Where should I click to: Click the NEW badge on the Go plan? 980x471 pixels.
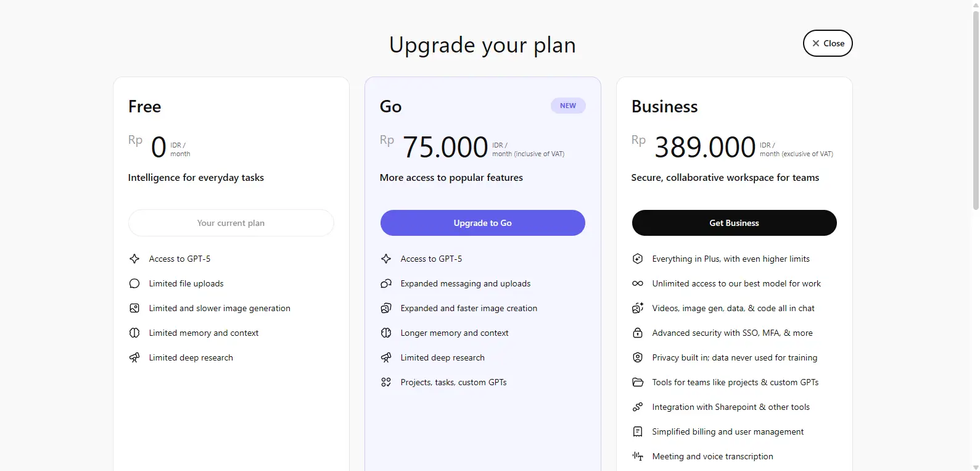[568, 106]
